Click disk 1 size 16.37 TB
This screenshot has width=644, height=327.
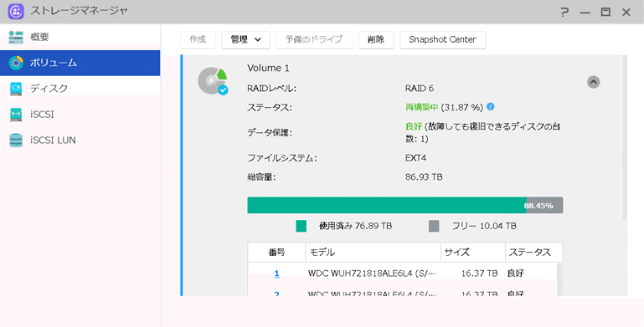tap(479, 273)
